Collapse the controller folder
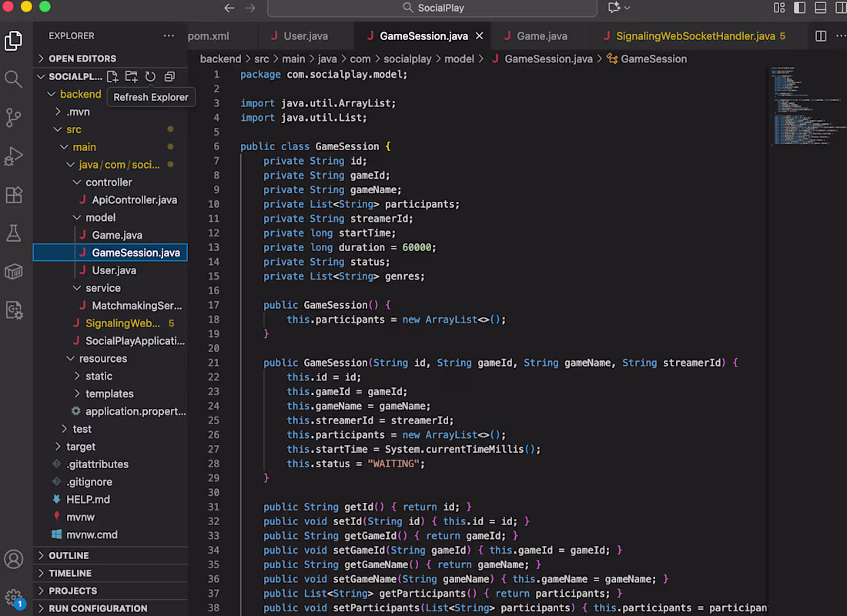 tap(77, 182)
